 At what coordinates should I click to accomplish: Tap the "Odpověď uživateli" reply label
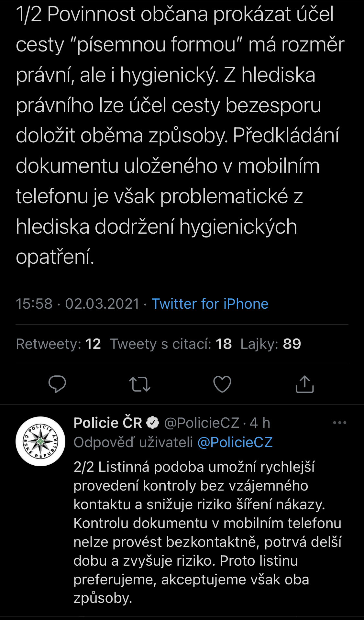[x=133, y=442]
